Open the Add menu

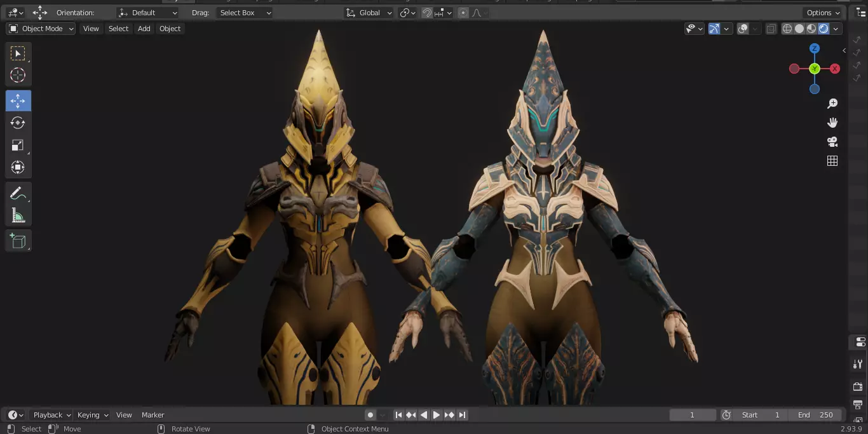[144, 29]
